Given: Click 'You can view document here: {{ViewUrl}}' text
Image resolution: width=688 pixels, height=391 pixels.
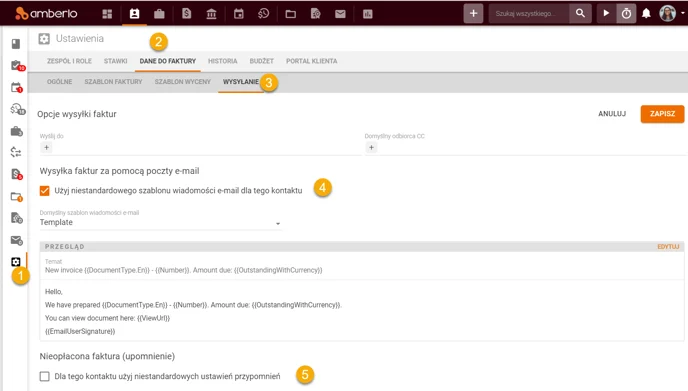Looking at the screenshot, I should 107,318.
